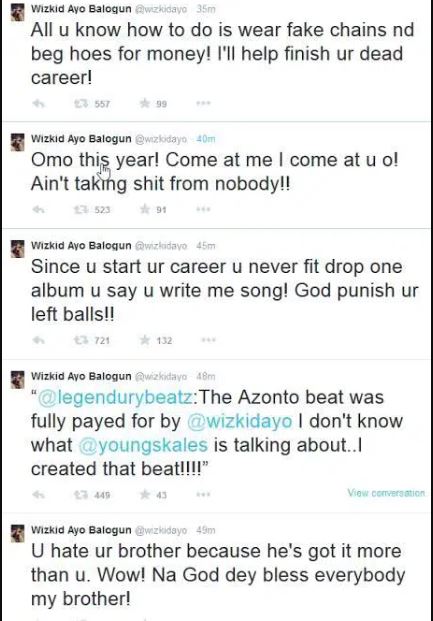Open the 45m timestamp of the 'left balls' tweet

(206, 246)
